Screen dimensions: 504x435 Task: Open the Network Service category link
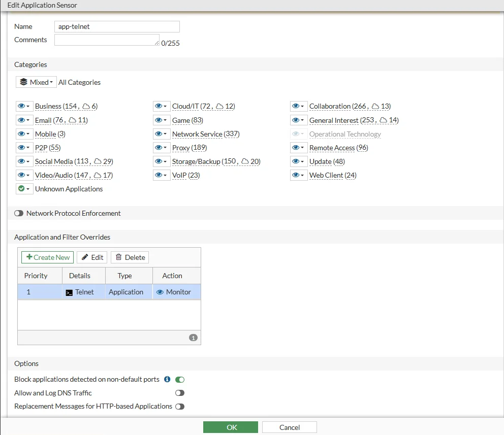[197, 134]
